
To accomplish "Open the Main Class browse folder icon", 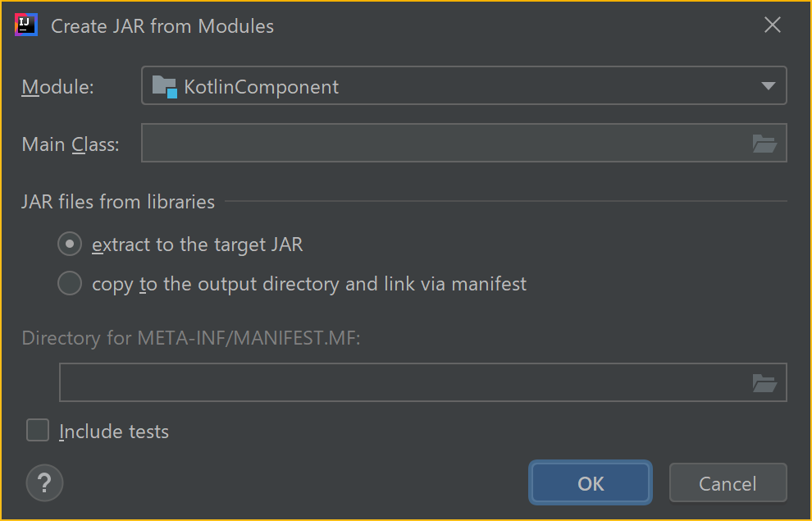I will (765, 144).
